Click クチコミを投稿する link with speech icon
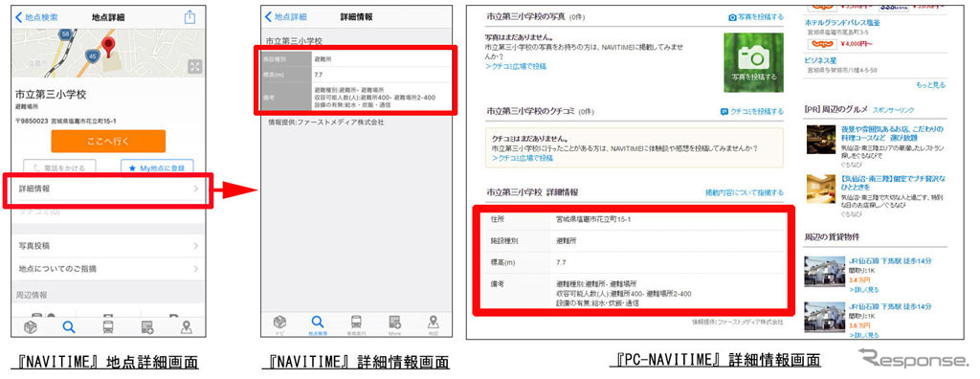The width and height of the screenshot is (980, 379). 752,111
